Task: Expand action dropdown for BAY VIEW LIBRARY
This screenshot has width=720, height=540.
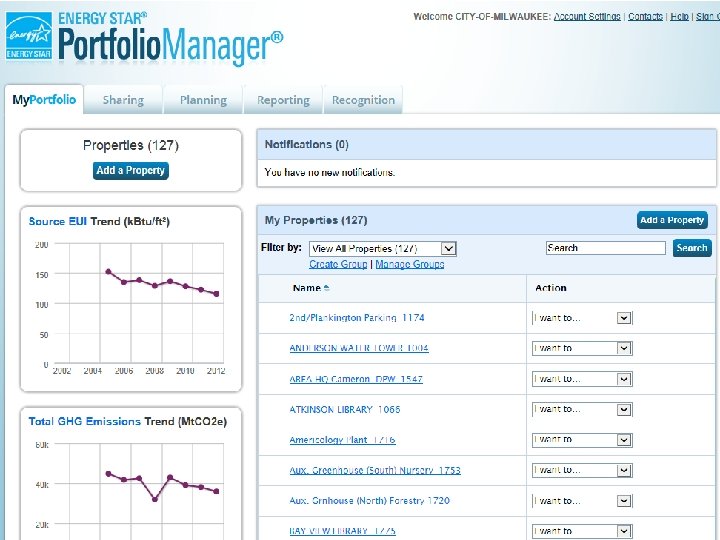Action: point(582,531)
